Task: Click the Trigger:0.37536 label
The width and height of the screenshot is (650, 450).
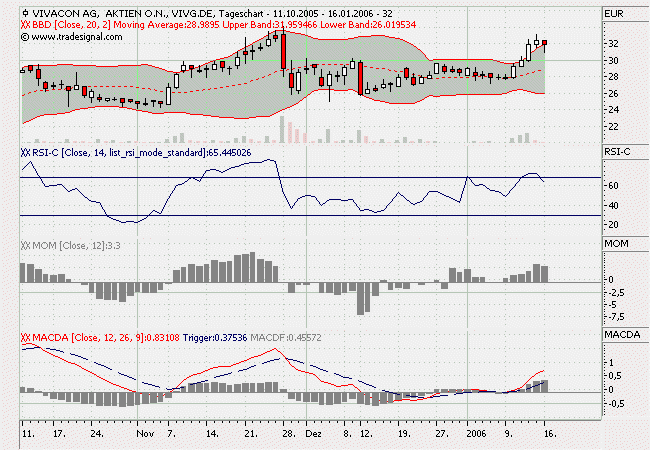Action: point(215,338)
